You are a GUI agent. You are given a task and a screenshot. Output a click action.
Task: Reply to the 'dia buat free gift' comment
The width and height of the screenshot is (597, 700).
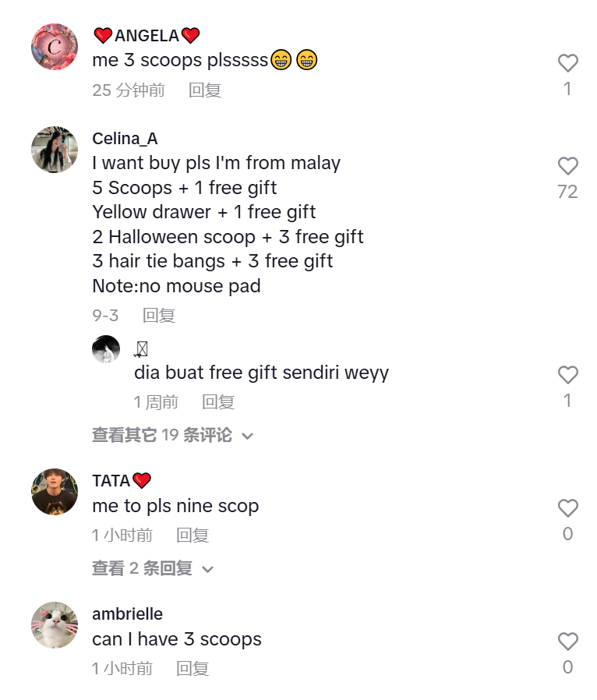pyautogui.click(x=218, y=402)
